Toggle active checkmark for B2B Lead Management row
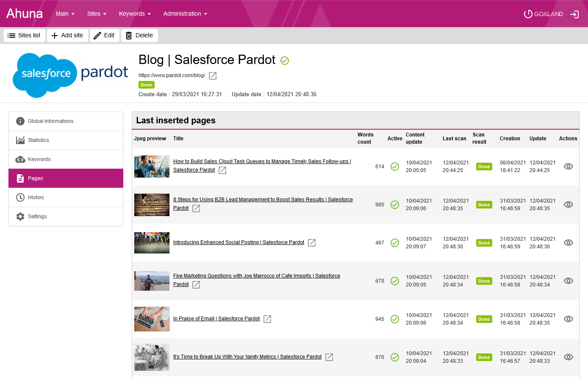Screen dimensions: 588x378 394,205
